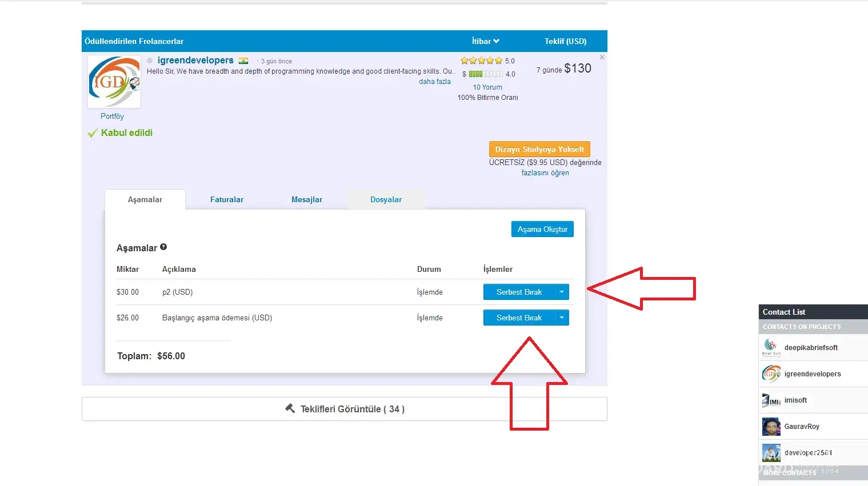Click the Durum column header

[x=429, y=269]
